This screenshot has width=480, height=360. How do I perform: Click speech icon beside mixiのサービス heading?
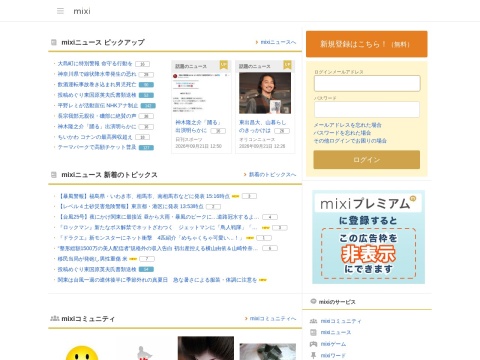tap(313, 301)
